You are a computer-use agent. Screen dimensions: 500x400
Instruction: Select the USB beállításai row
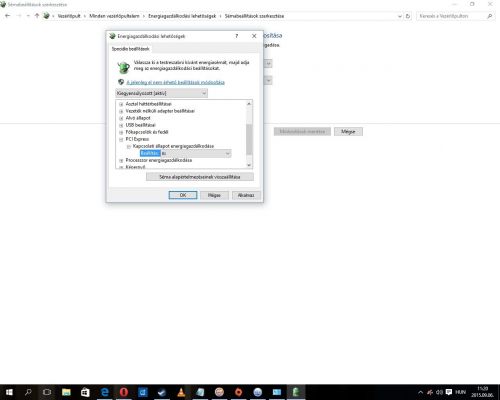[x=140, y=125]
